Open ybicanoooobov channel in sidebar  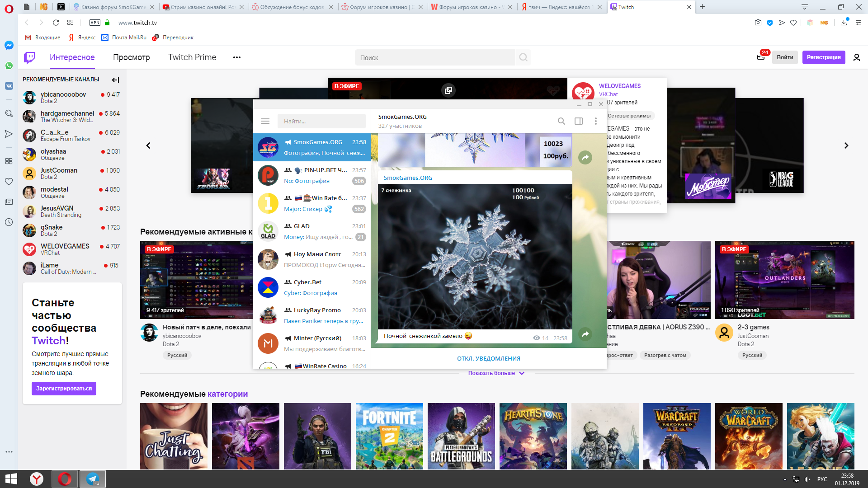(x=71, y=97)
